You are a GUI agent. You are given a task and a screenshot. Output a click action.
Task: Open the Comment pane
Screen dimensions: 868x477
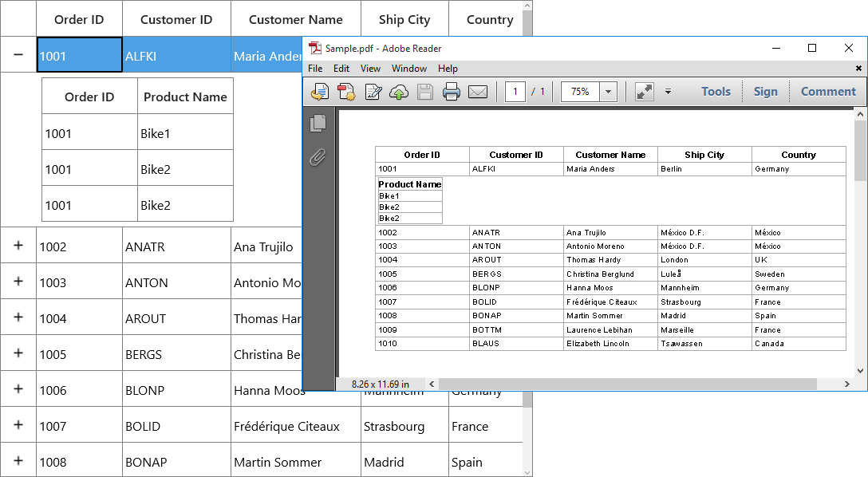[x=828, y=91]
